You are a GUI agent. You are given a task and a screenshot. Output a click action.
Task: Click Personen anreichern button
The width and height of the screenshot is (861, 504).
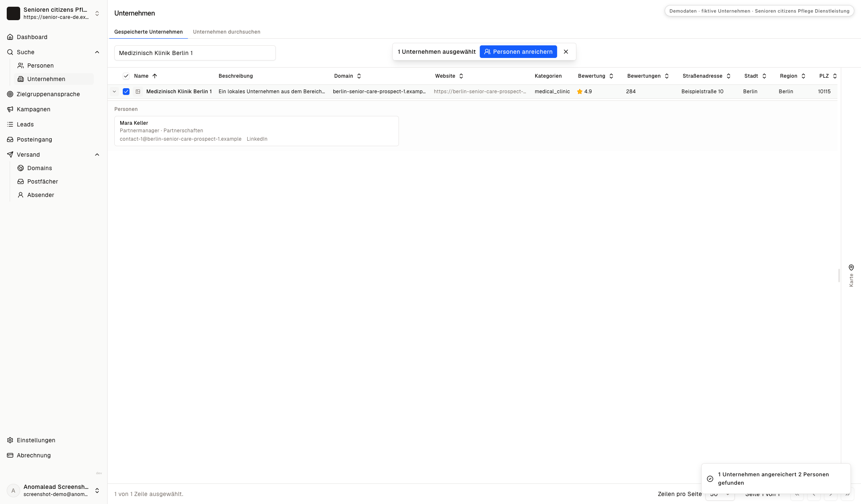(x=518, y=52)
